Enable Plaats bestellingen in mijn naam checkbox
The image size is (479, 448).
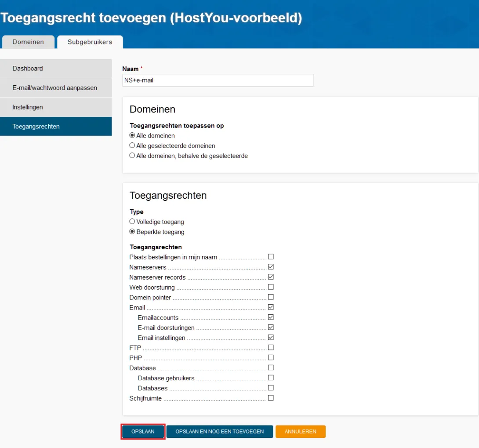271,257
